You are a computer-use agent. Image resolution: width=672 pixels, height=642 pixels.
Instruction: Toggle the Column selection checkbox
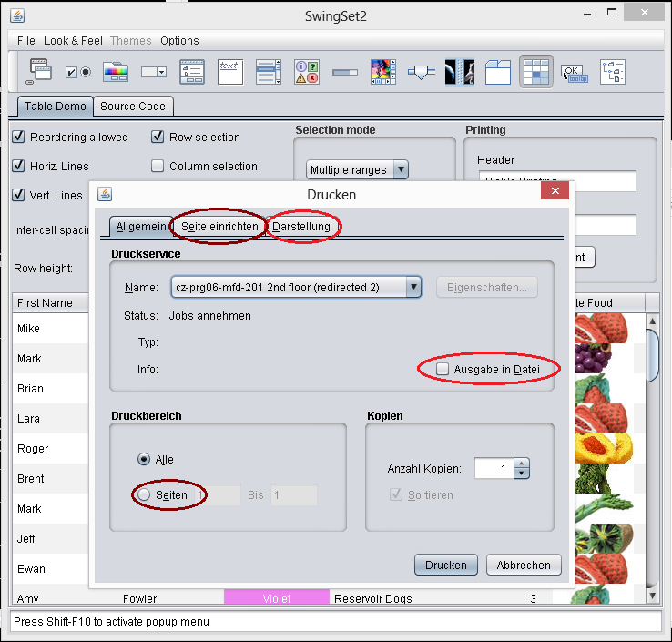[158, 166]
